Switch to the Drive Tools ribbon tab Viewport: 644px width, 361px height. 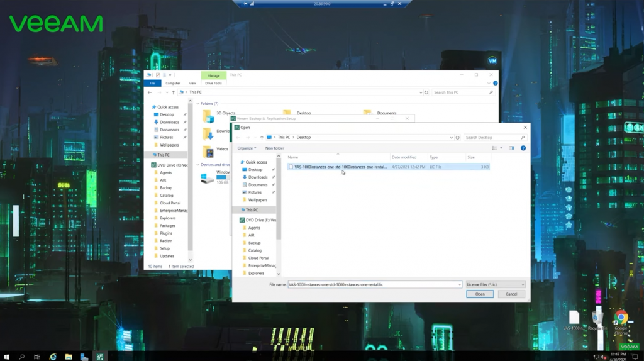coord(213,83)
